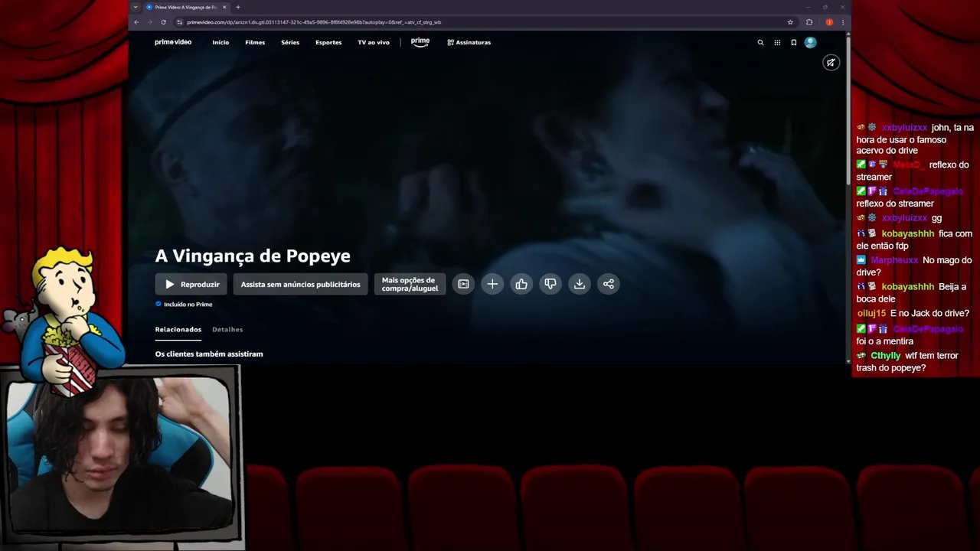The width and height of the screenshot is (980, 551).
Task: Click xxbyluizxx username on the acervo do drive message
Action: (x=904, y=128)
